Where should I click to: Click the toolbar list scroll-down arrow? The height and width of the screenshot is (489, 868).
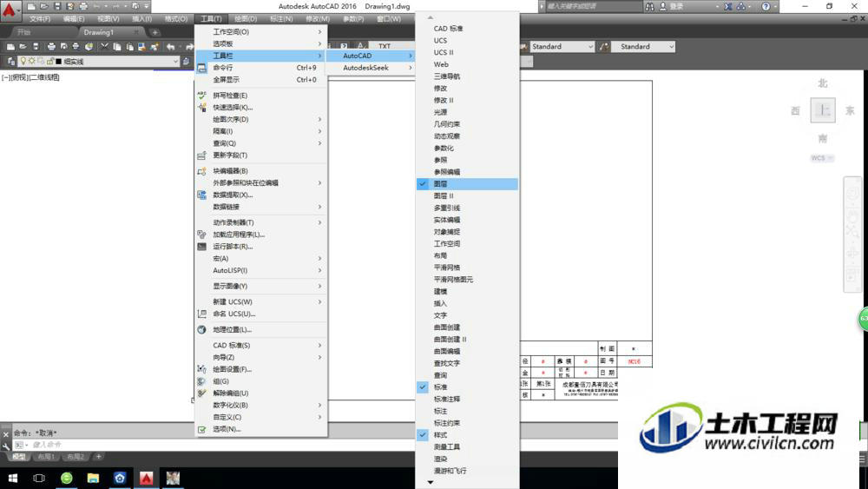tap(431, 483)
